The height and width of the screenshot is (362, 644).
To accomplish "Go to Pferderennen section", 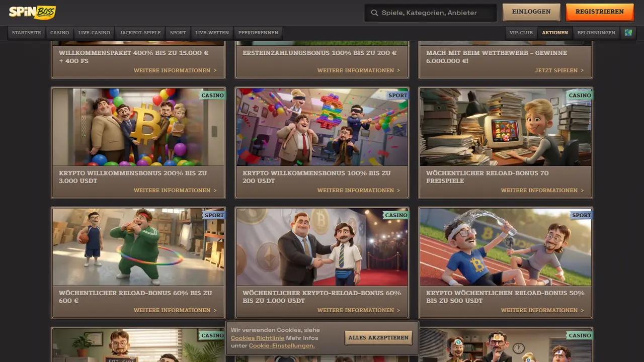I will coord(258,33).
